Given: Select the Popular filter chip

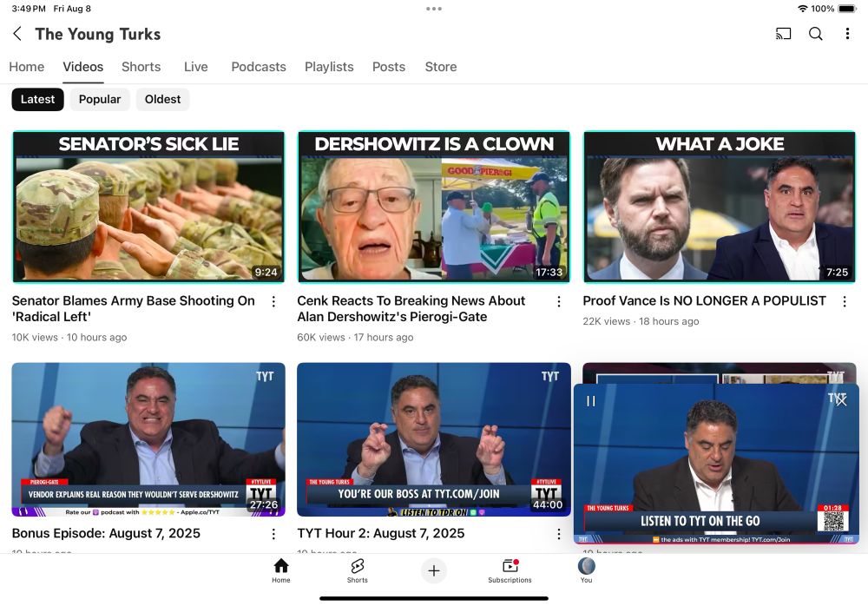Looking at the screenshot, I should click(100, 100).
